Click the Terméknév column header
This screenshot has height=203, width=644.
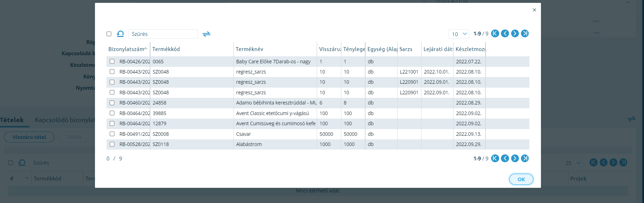coord(275,49)
